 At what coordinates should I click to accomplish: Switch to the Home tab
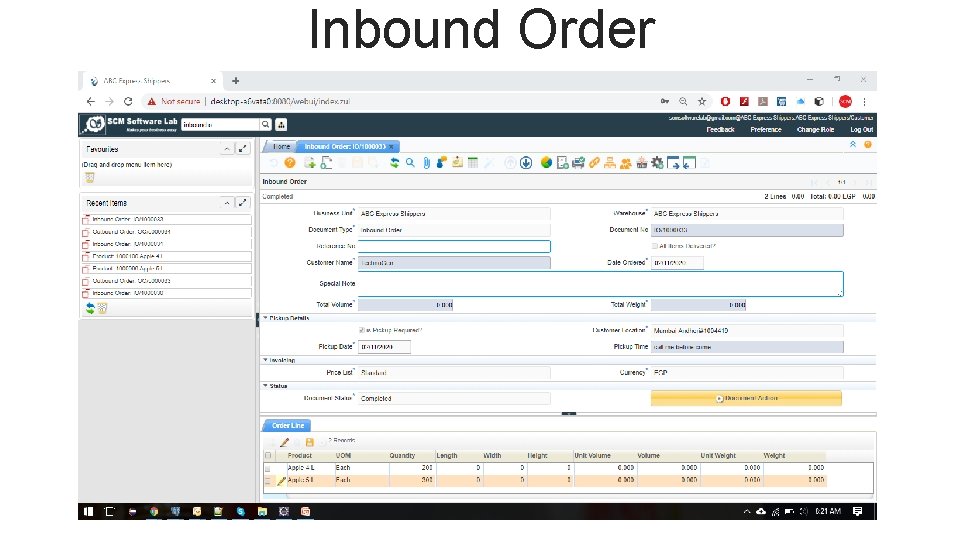coord(281,146)
